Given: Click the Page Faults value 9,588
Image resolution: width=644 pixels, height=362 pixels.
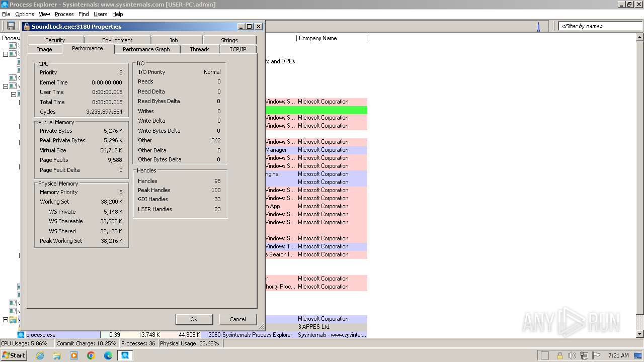Looking at the screenshot, I should click(x=115, y=160).
